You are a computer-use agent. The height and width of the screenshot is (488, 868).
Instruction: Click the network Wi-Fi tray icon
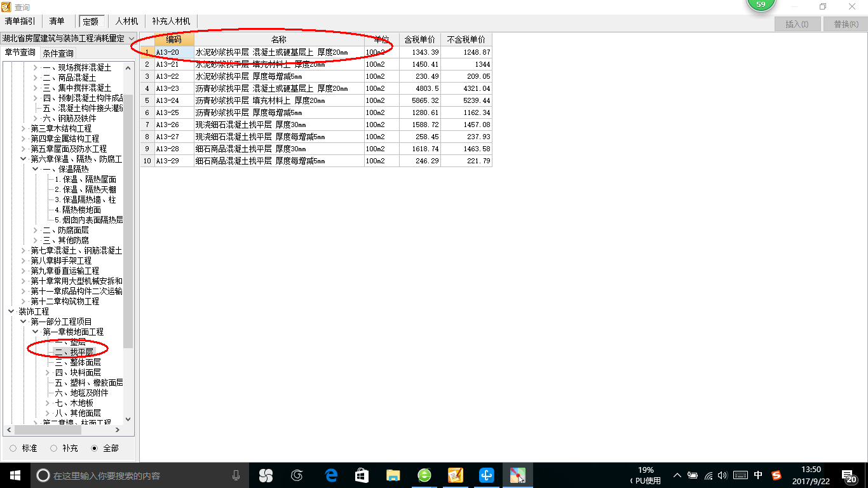pos(709,475)
